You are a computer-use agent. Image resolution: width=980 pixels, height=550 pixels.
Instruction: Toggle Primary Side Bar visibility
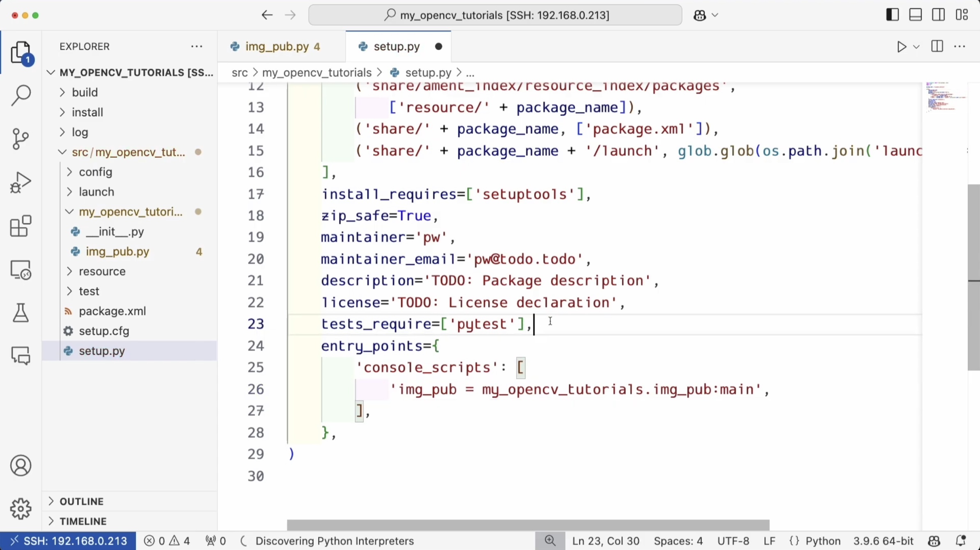coord(892,15)
